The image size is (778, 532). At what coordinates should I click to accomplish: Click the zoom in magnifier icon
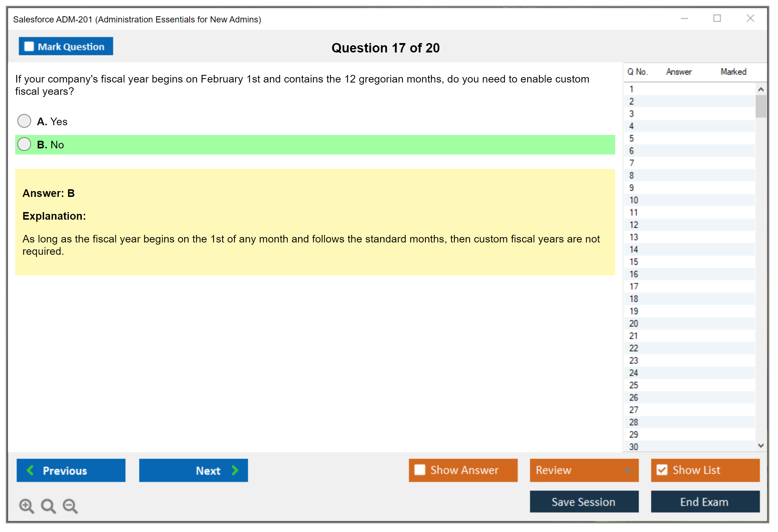[x=26, y=506]
